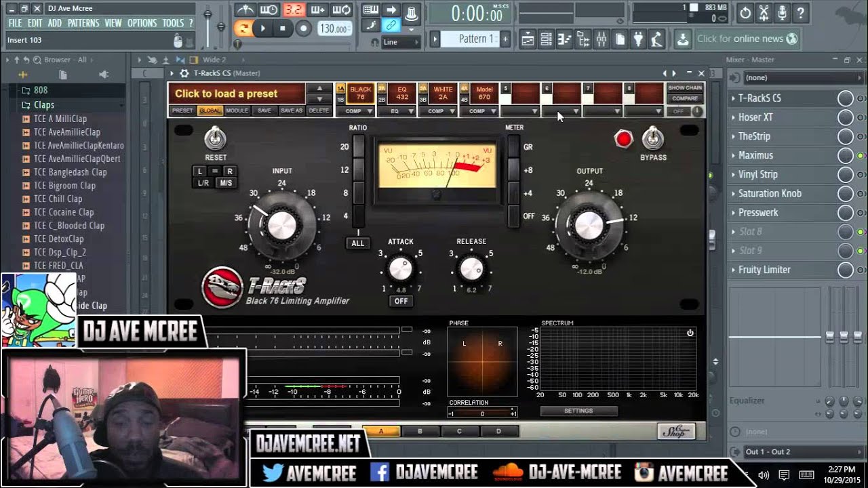Toggle blend recording overdub icon
Screen dimensions: 868x488
tap(318, 9)
